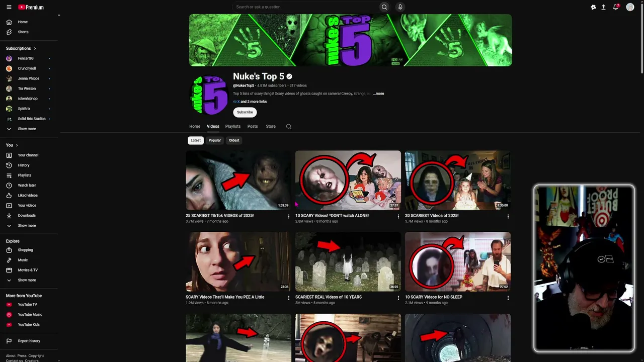This screenshot has width=644, height=362.
Task: Click the chevron next to the You heading
Action: click(x=17, y=145)
